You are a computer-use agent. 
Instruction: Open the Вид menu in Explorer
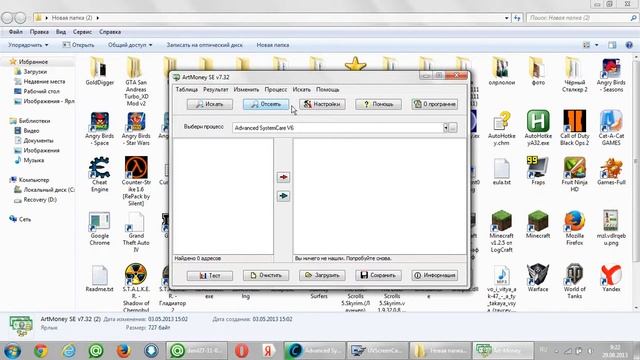(x=61, y=32)
